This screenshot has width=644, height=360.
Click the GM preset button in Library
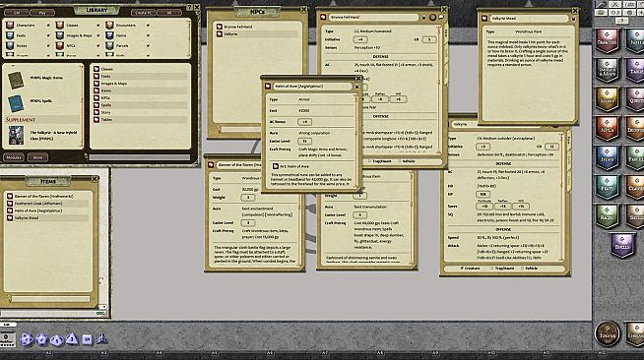(17, 13)
